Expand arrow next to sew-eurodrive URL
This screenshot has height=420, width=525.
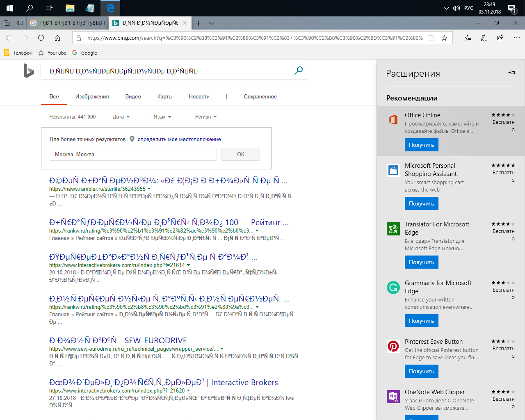pos(222,349)
